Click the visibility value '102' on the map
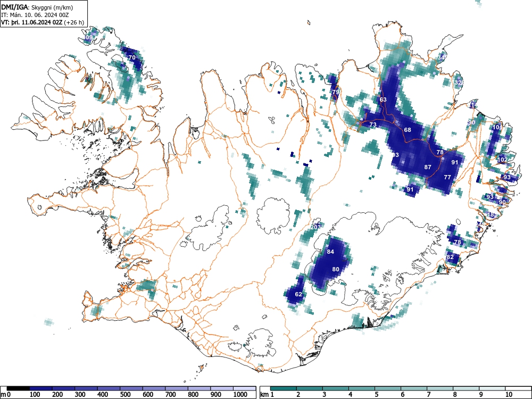Image resolution: width=532 pixels, height=399 pixels. pyautogui.click(x=503, y=160)
